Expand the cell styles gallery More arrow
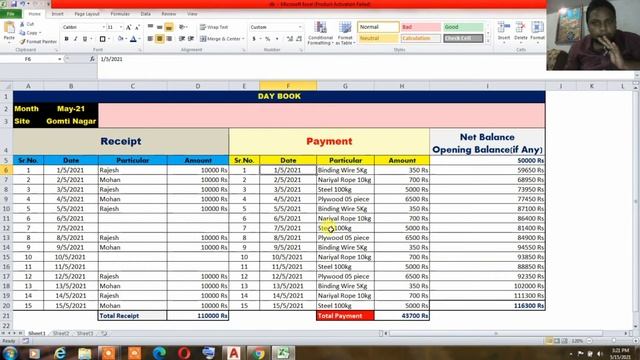This screenshot has height=360, width=640. 488,41
